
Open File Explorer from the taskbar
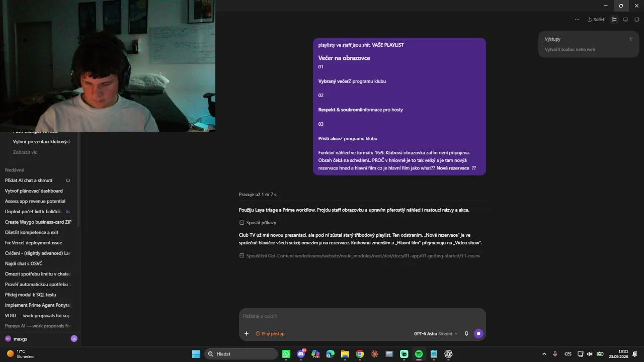pyautogui.click(x=345, y=354)
